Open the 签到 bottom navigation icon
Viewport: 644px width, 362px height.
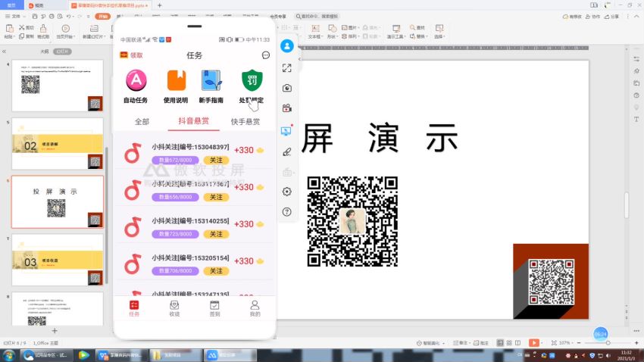tap(214, 308)
